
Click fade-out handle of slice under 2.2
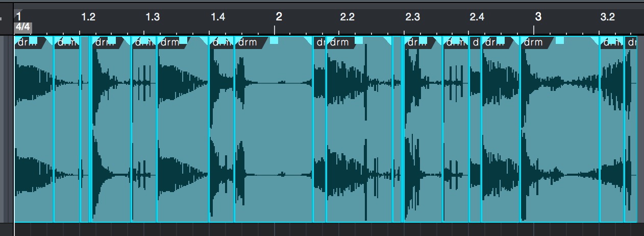[388, 40]
